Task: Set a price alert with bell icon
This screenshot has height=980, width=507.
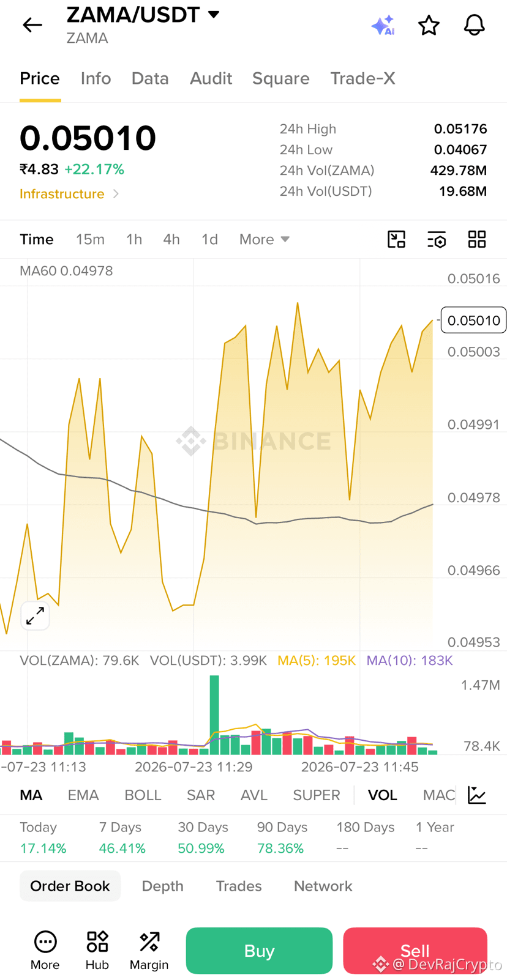Action: coord(474,25)
